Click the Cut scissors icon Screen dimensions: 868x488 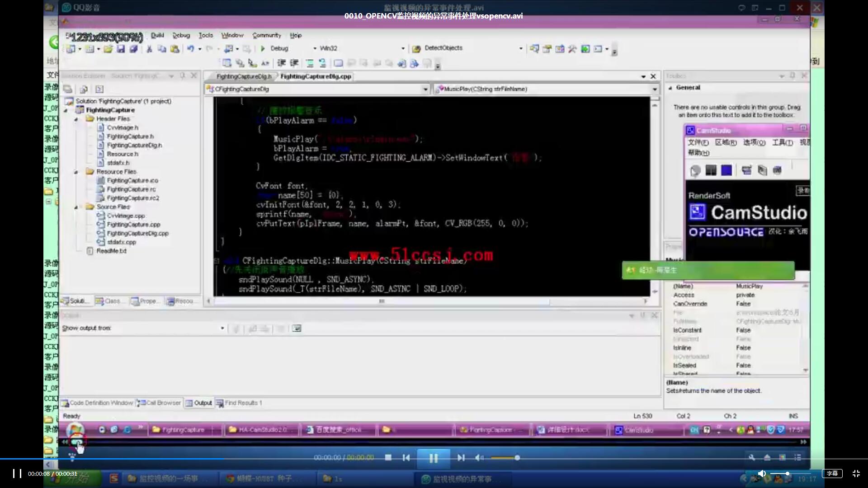[x=149, y=49]
